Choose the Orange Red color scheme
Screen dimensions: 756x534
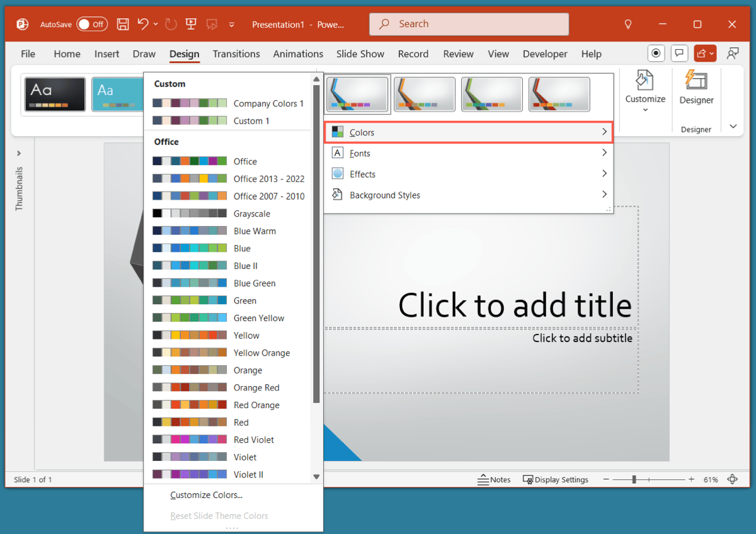[228, 388]
